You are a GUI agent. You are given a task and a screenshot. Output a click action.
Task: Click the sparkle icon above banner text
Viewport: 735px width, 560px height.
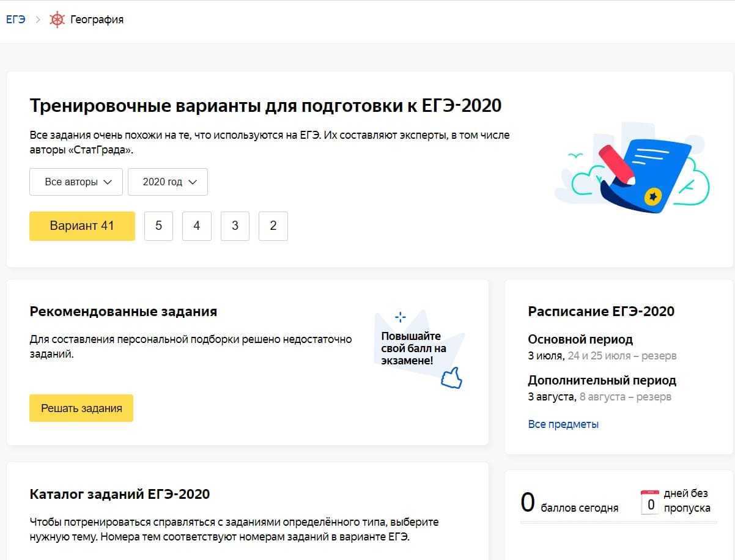click(401, 317)
